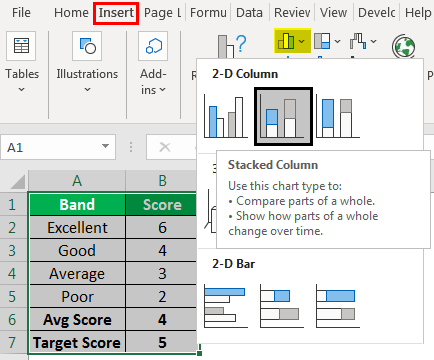Click the column A header
Screen dimensions: 434x360
click(x=77, y=181)
